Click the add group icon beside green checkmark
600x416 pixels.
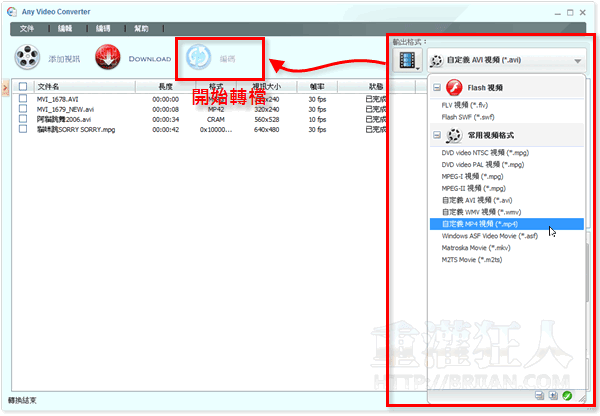pyautogui.click(x=553, y=396)
